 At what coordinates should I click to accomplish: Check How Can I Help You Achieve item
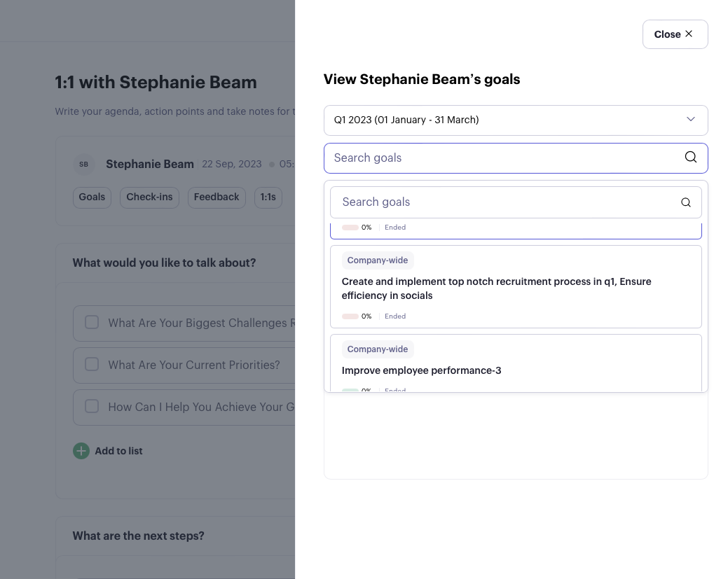click(x=92, y=406)
